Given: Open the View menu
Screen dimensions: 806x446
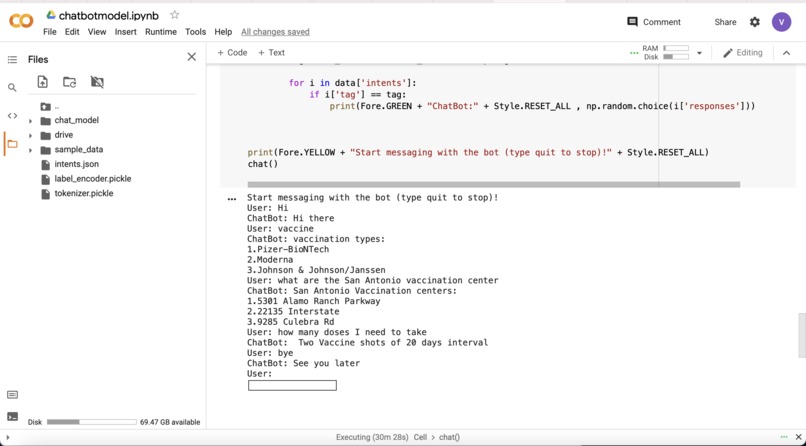Looking at the screenshot, I should (x=97, y=32).
